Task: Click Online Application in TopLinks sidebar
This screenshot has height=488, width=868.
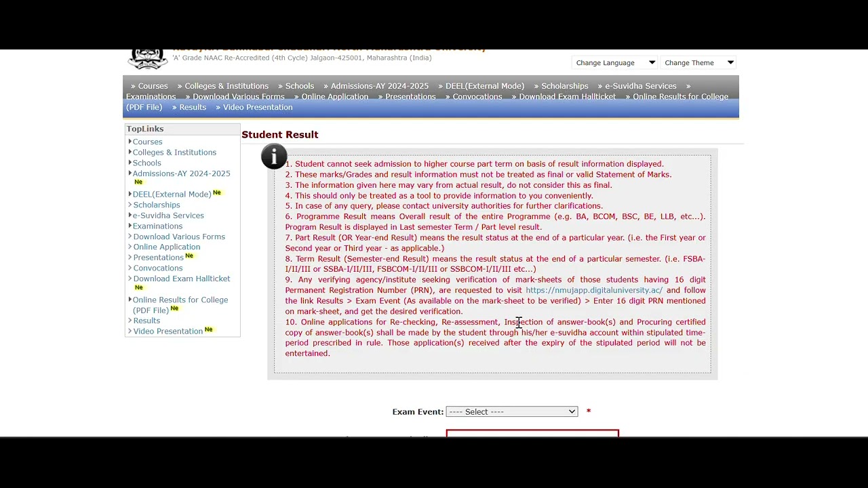Action: coord(167,247)
